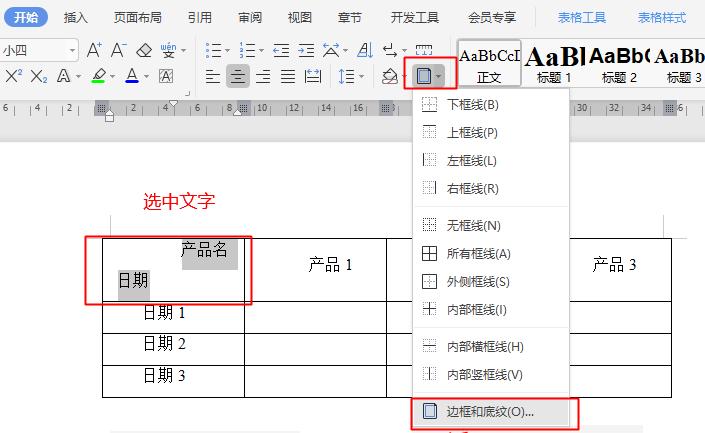Image resolution: width=705 pixels, height=433 pixels.
Task: Apply distributed alignment
Action: (x=313, y=76)
